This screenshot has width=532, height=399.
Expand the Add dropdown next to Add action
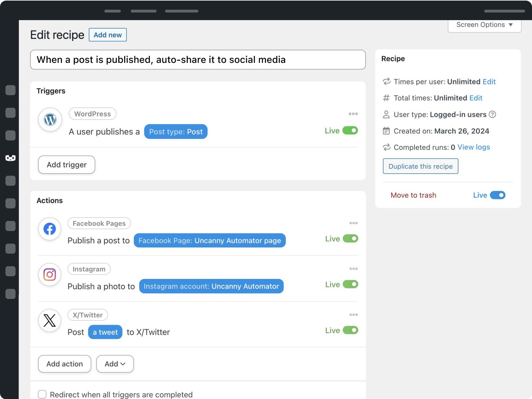tap(115, 364)
